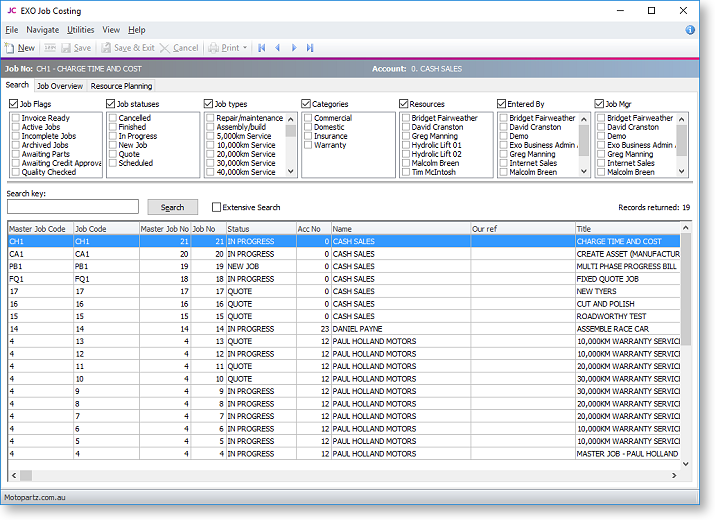Jump to the last record arrow

(310, 48)
